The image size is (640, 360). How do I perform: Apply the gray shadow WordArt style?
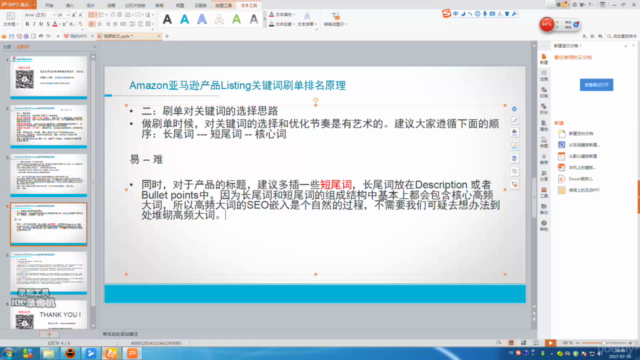(254, 19)
